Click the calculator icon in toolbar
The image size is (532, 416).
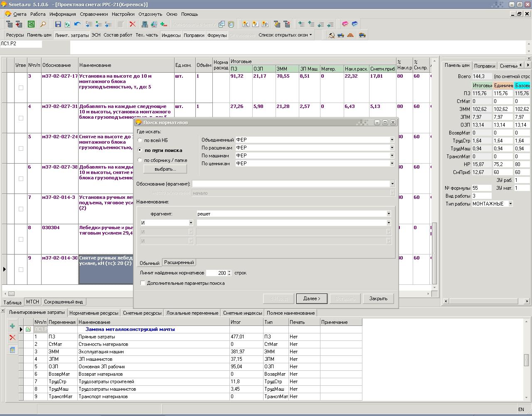(x=144, y=24)
